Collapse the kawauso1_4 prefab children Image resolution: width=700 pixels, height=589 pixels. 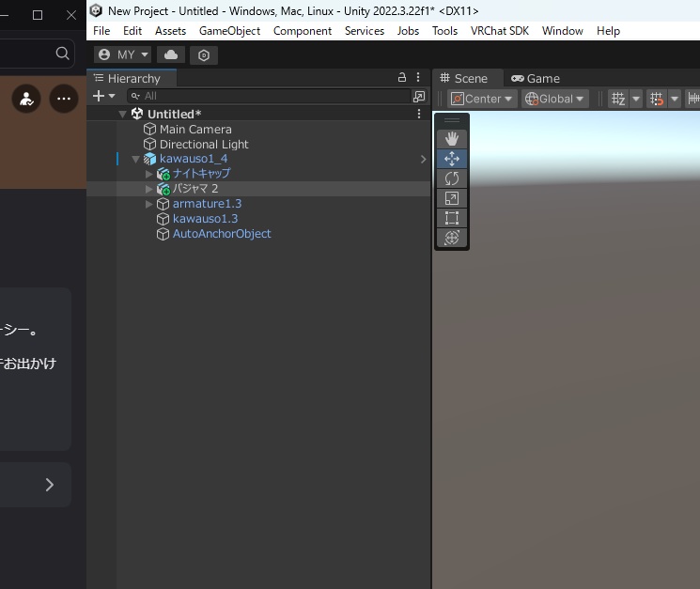[135, 159]
